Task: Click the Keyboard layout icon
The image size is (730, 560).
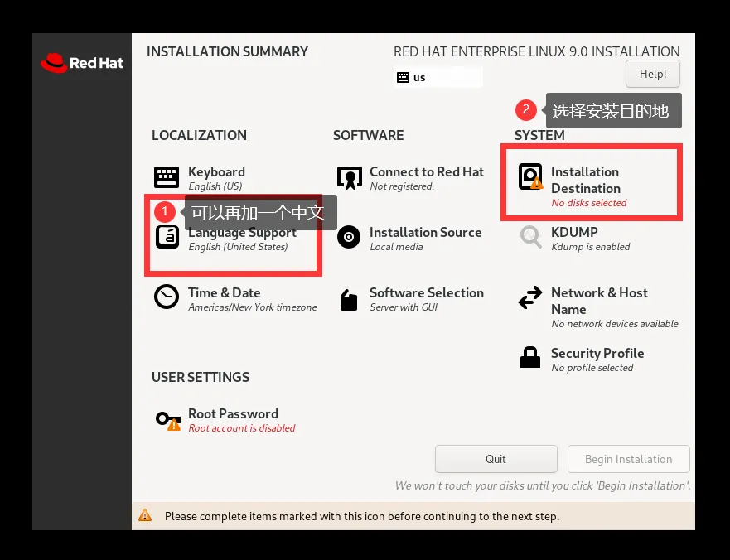Action: click(167, 177)
